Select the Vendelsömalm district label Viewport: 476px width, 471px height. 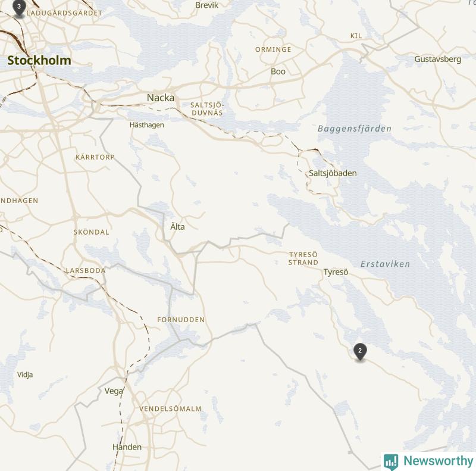coord(171,408)
